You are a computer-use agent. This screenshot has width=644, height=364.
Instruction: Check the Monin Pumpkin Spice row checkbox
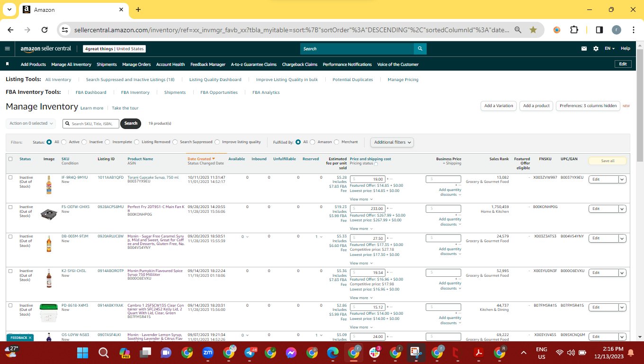pos(10,271)
